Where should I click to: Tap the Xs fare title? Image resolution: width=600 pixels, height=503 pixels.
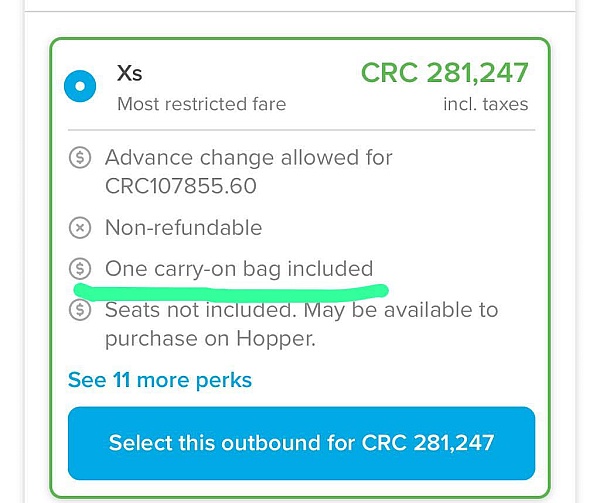130,73
